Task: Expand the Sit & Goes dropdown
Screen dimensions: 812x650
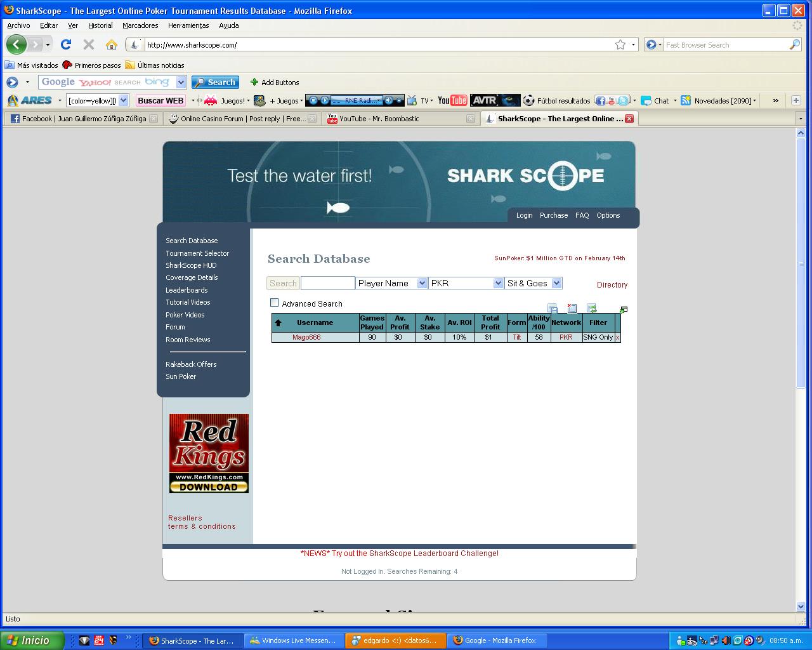Action: click(x=556, y=283)
